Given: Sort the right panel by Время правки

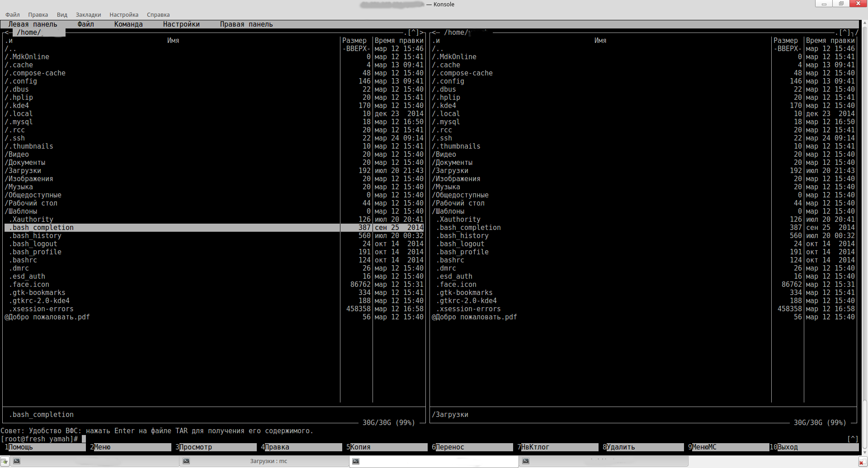Looking at the screenshot, I should pyautogui.click(x=830, y=41).
